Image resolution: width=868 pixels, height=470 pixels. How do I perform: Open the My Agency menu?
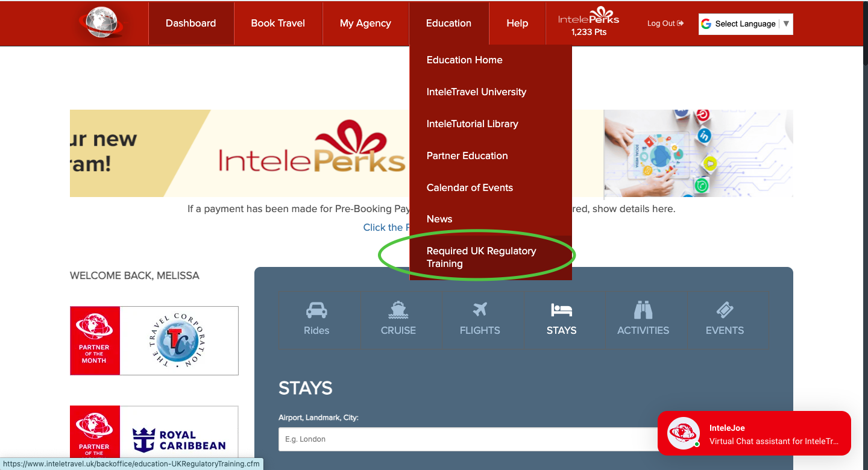(x=365, y=23)
